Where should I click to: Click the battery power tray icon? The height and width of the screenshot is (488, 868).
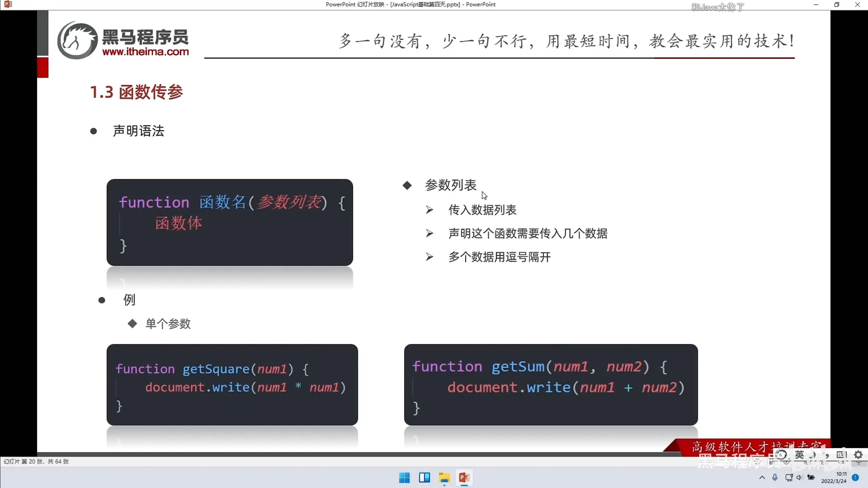(811, 477)
